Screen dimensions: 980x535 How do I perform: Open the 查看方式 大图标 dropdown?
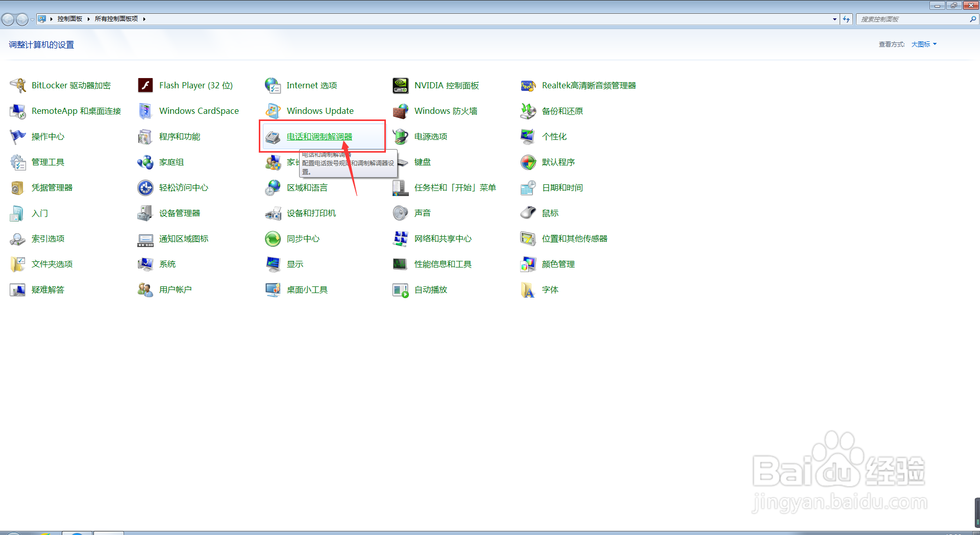coord(924,44)
